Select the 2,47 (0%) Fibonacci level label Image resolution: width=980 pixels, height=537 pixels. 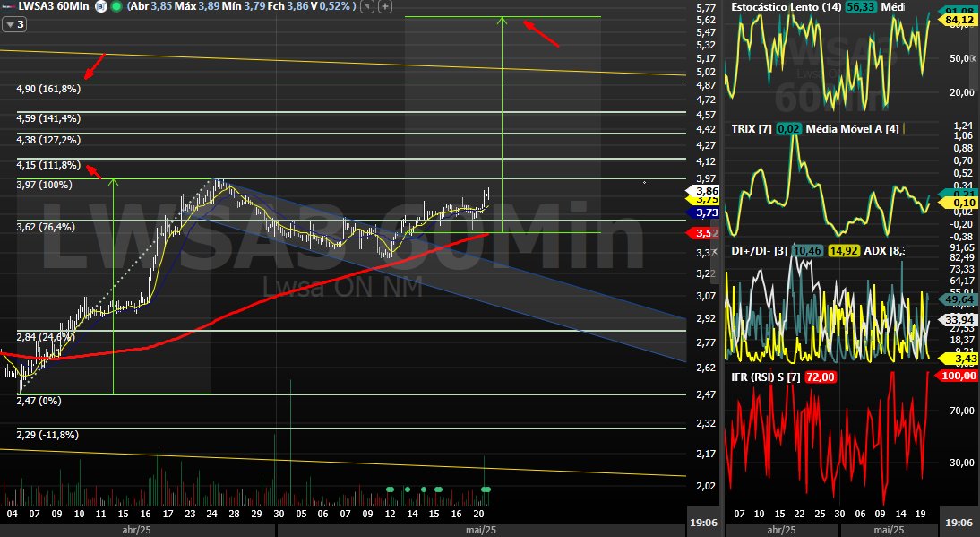click(x=39, y=401)
